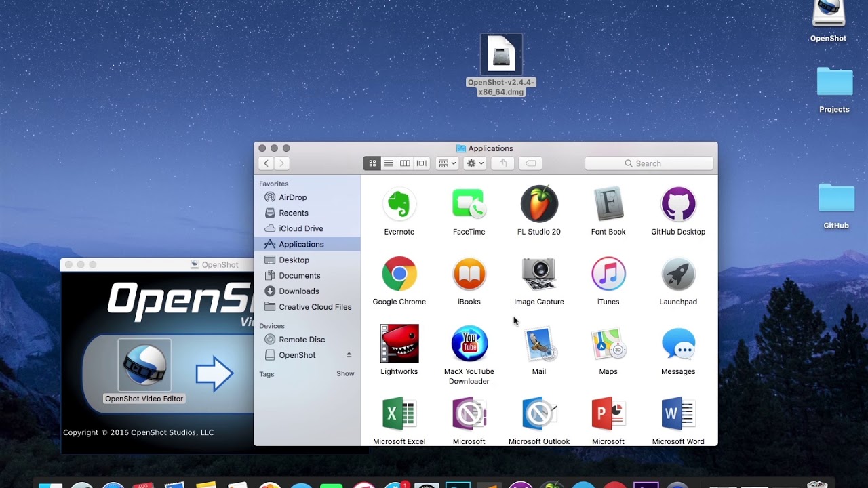Click the Mail app icon
This screenshot has width=868, height=488.
pyautogui.click(x=539, y=344)
